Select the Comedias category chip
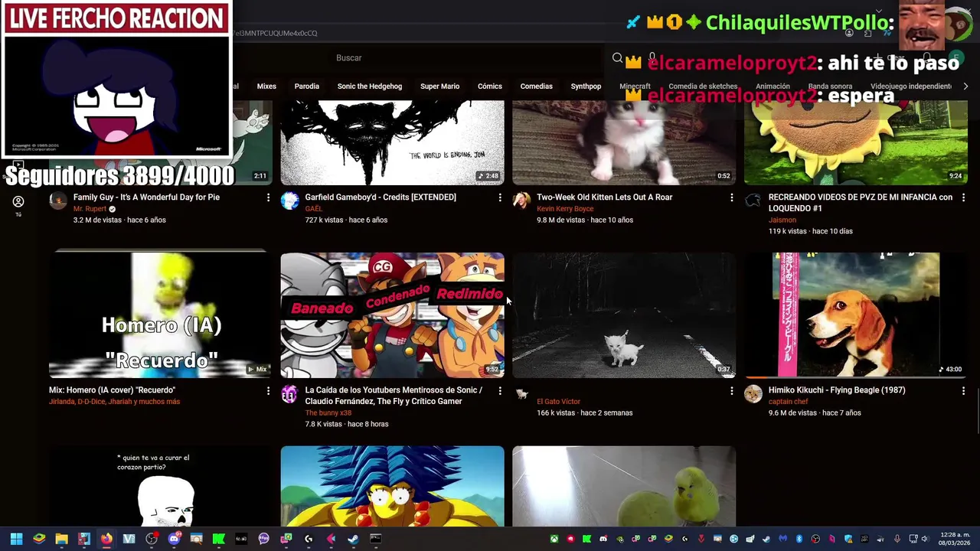980x551 pixels. pos(536,86)
